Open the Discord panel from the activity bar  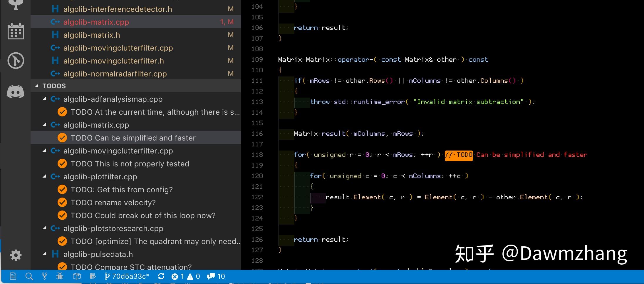[x=15, y=91]
